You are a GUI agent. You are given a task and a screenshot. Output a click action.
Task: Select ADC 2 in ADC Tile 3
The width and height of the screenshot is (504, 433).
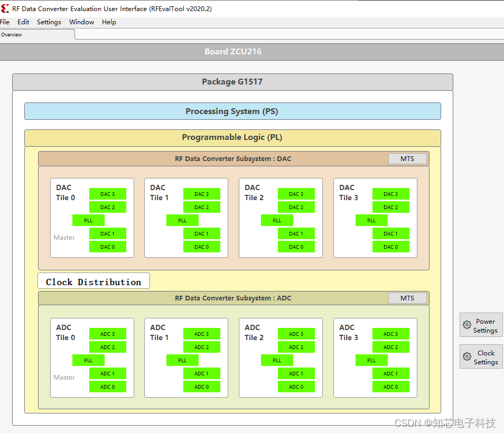pyautogui.click(x=390, y=347)
